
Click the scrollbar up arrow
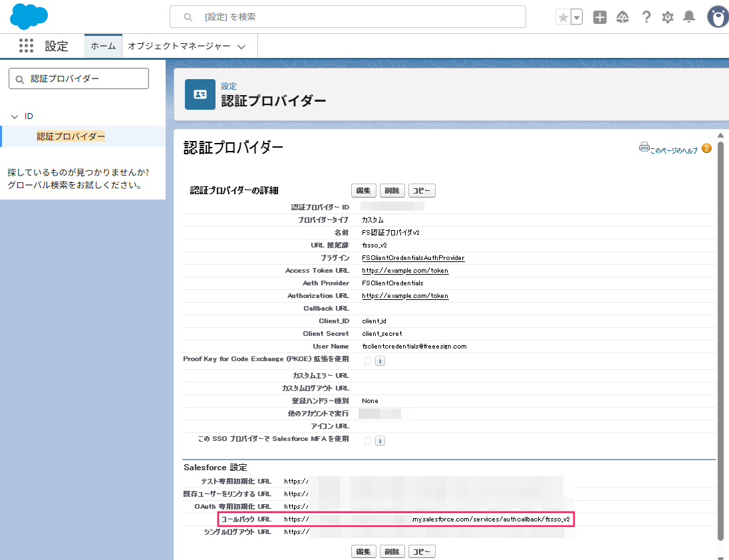pos(720,136)
